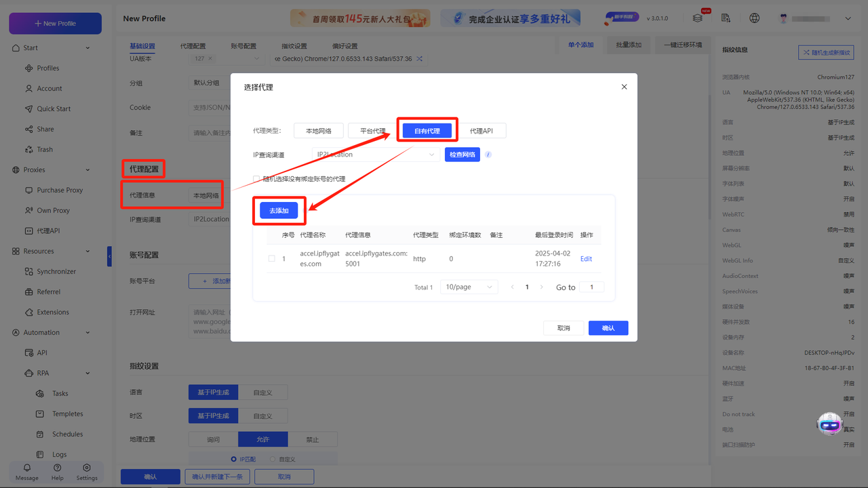Click the stacked layers icon with NEW badge
This screenshot has height=488, width=868.
[x=697, y=18]
